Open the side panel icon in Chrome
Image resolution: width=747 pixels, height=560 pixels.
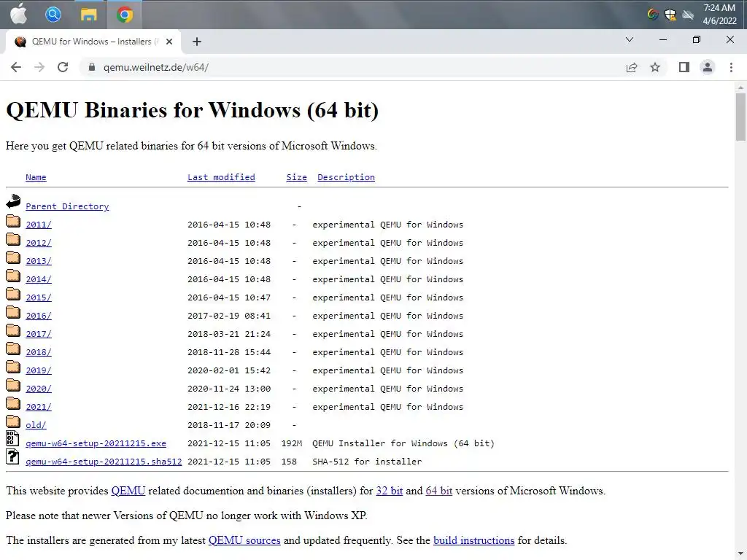pos(684,67)
